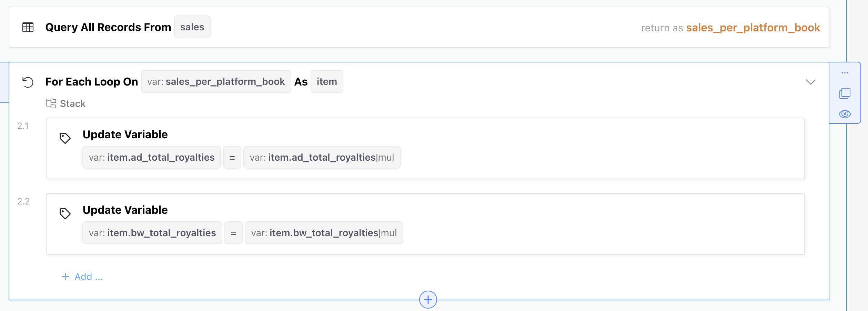Click the equals operator in step 2.1
Viewport: 868px width, 311px height.
(232, 158)
